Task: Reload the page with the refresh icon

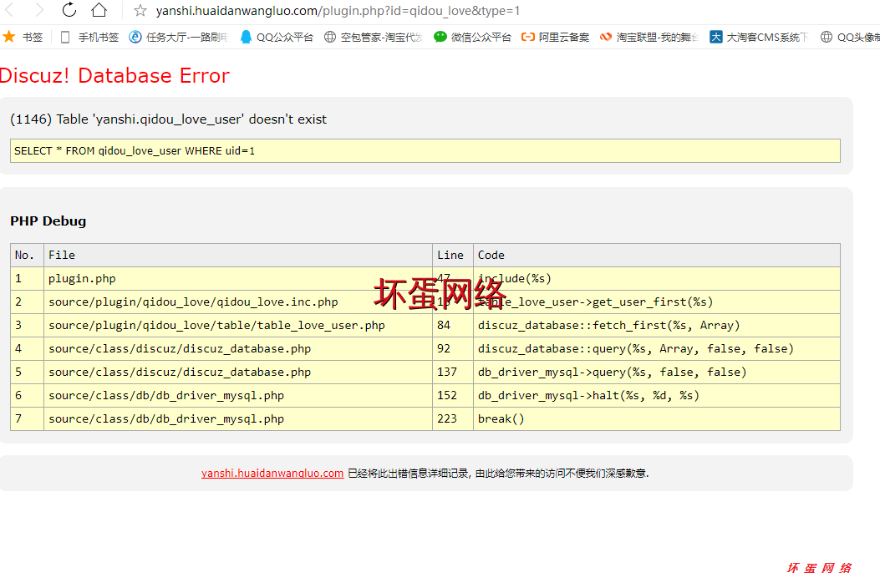Action: 69,9
